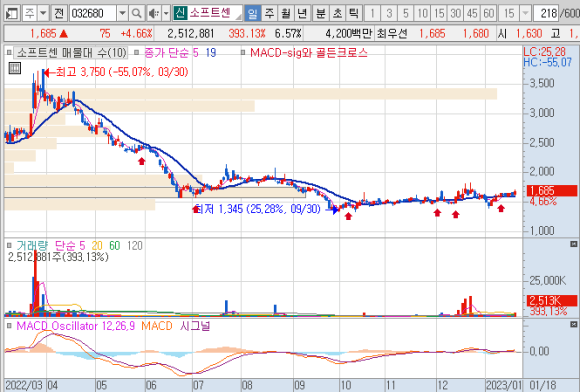Click the grid table icon under chart title
The width and height of the screenshot is (580, 392).
pyautogui.click(x=15, y=68)
